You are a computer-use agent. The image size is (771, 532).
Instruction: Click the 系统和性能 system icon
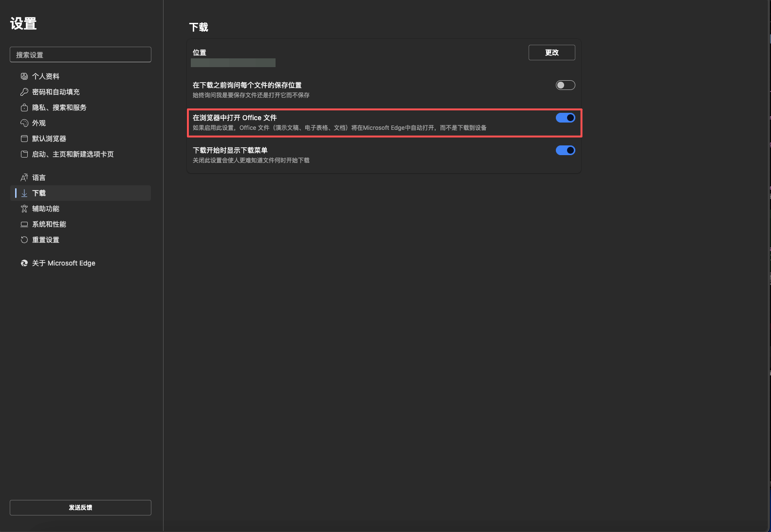pos(24,224)
